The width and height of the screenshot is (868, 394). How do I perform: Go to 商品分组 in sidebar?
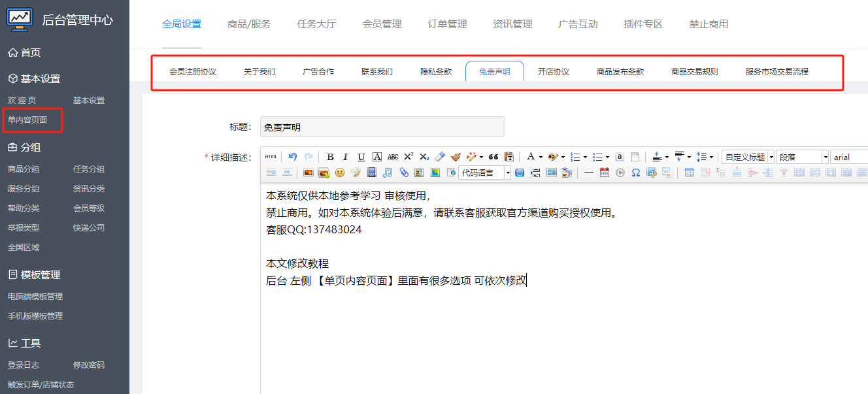24,169
